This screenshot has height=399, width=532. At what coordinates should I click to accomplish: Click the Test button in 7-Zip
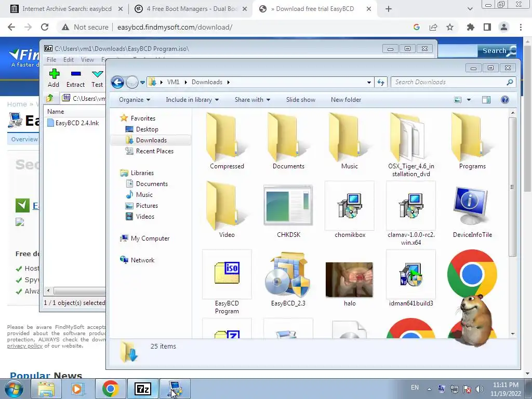pos(97,78)
